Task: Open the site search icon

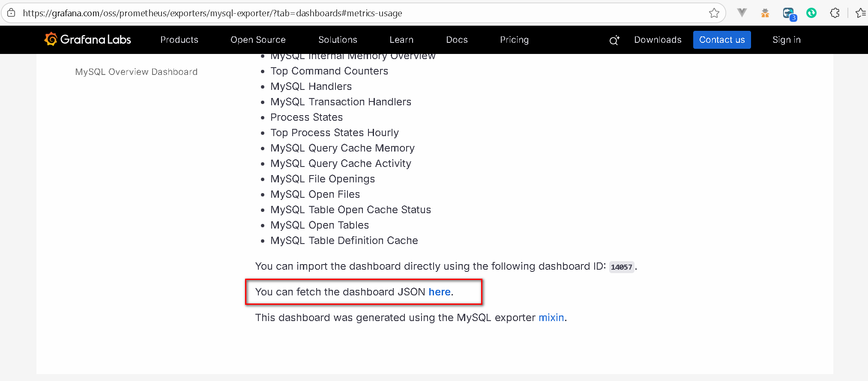Action: (614, 40)
